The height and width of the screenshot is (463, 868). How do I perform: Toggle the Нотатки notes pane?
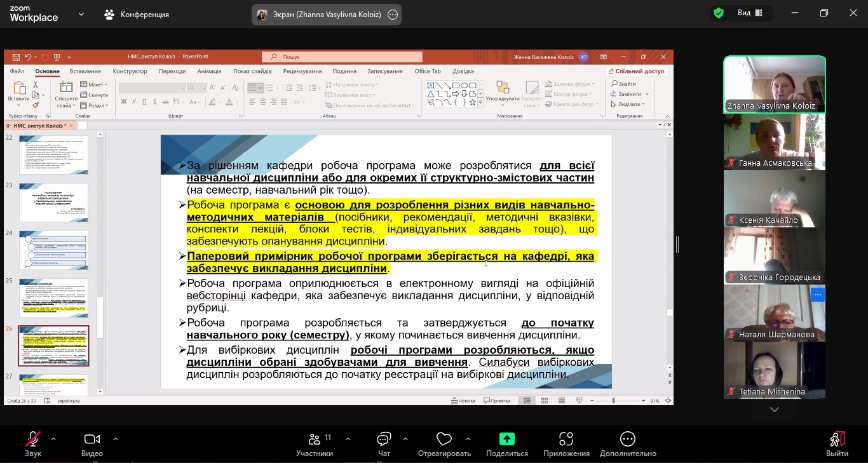click(463, 401)
